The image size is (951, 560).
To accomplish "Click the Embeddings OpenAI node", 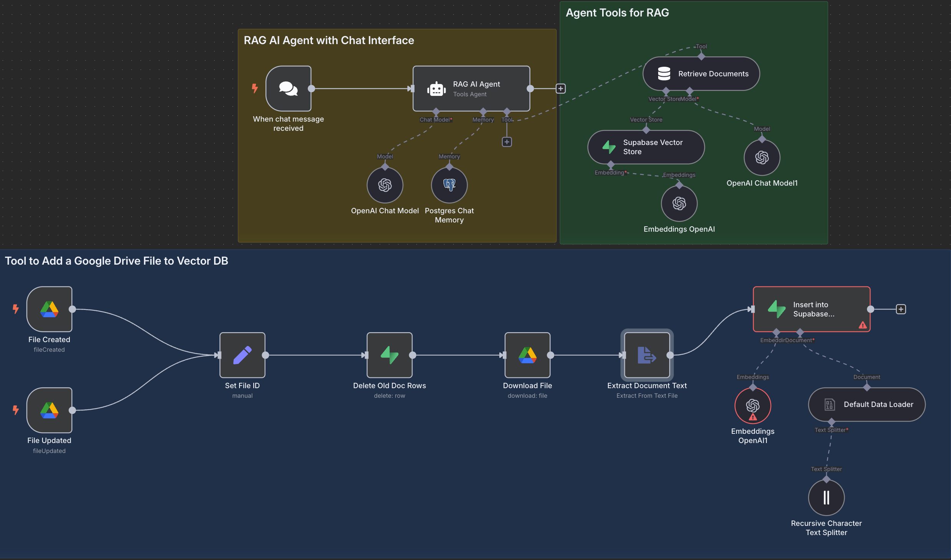I will click(x=679, y=203).
